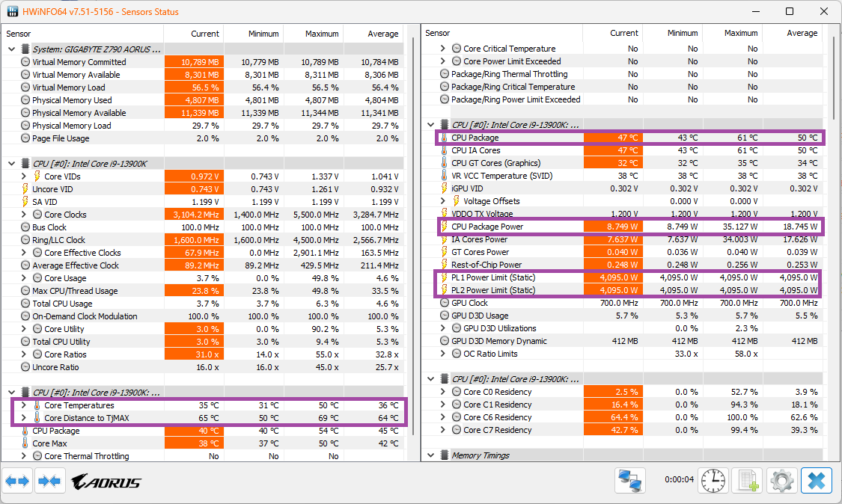Open sensor settings gear icon
842x504 pixels.
pos(782,480)
